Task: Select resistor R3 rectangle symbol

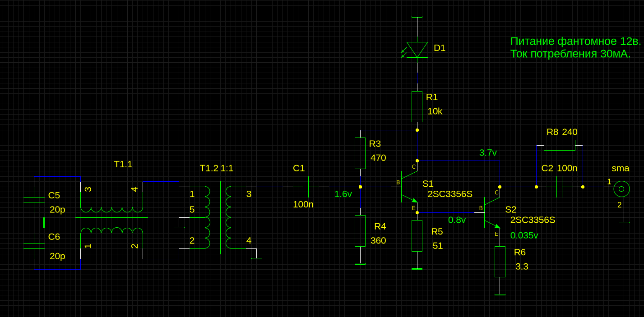Action: tap(360, 153)
